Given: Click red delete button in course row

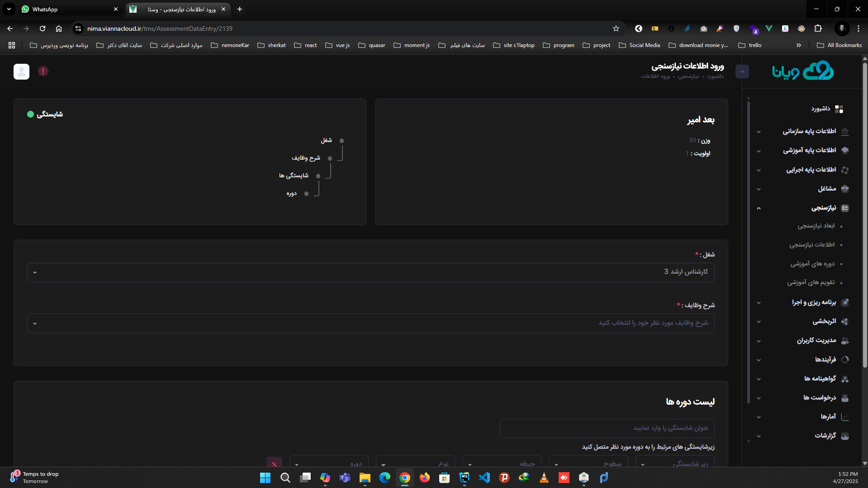Looking at the screenshot, I should point(274,463).
